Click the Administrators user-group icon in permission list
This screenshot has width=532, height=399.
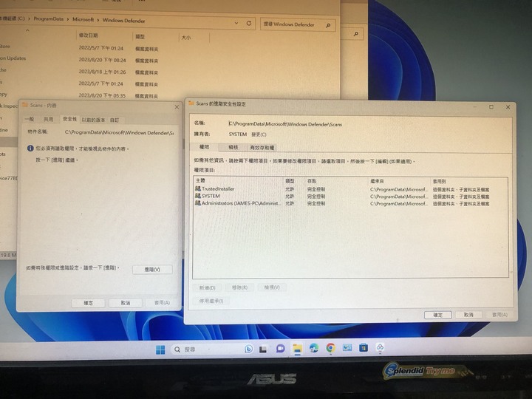pyautogui.click(x=198, y=203)
